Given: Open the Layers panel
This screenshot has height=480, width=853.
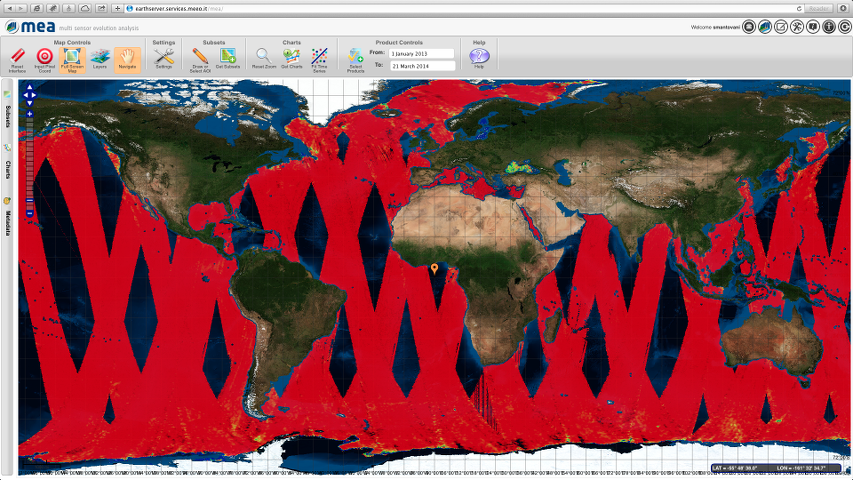Looking at the screenshot, I should 100,59.
